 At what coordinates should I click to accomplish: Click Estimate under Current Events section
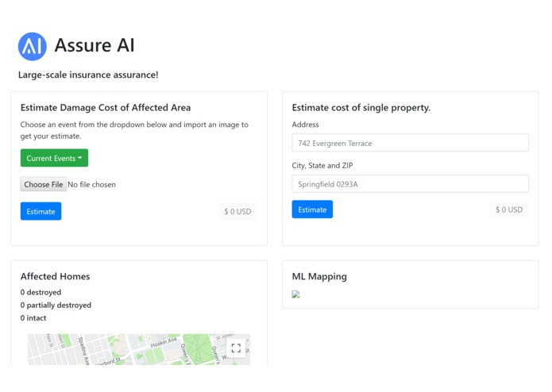[x=41, y=211]
